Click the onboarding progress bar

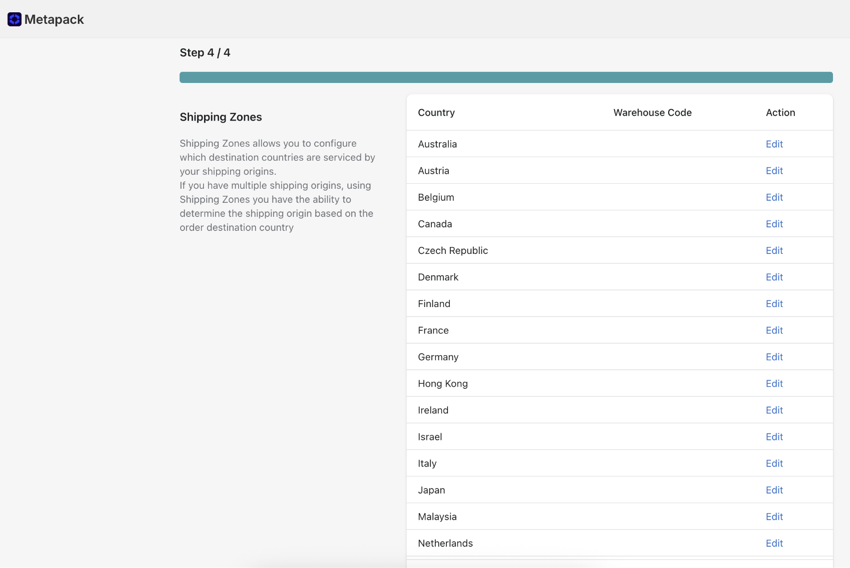[506, 78]
